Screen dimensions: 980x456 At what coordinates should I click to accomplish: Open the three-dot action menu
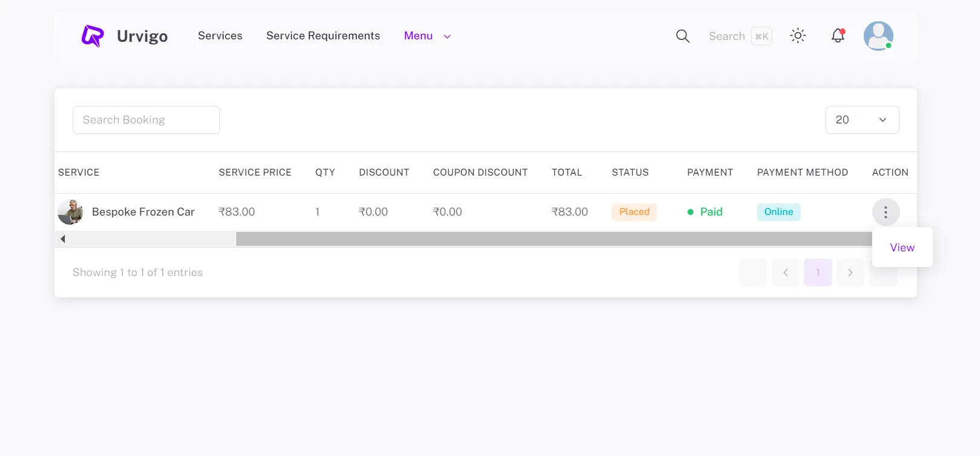pos(886,212)
